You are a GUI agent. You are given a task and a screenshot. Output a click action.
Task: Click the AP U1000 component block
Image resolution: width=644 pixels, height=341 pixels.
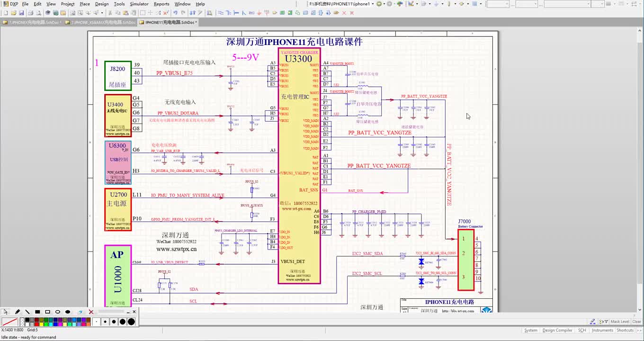(117, 276)
